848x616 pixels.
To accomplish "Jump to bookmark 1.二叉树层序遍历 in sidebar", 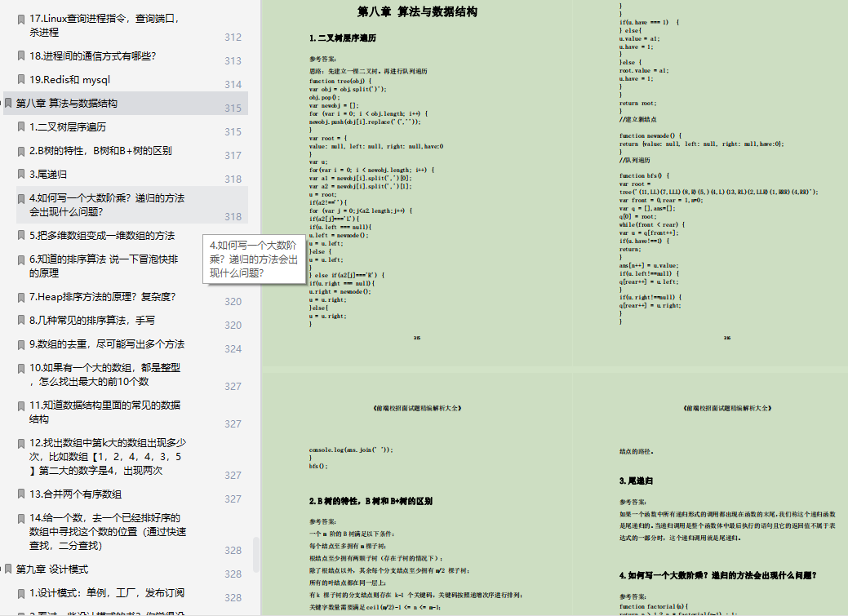I will click(68, 127).
